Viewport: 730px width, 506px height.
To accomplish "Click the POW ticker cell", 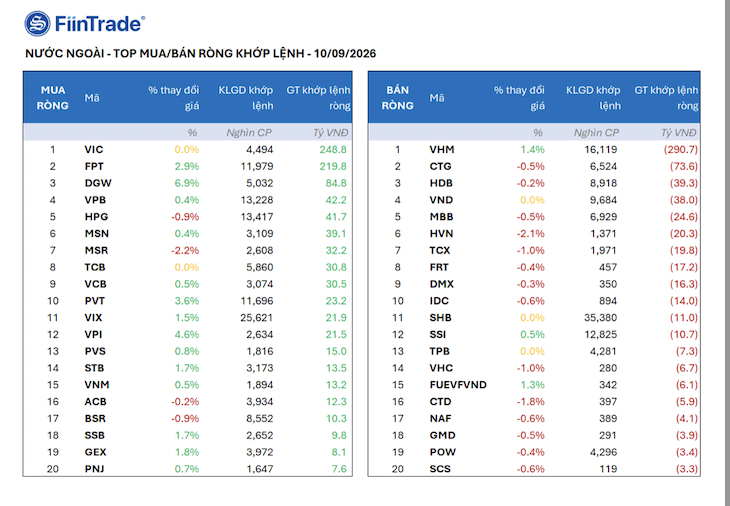I will (x=442, y=452).
